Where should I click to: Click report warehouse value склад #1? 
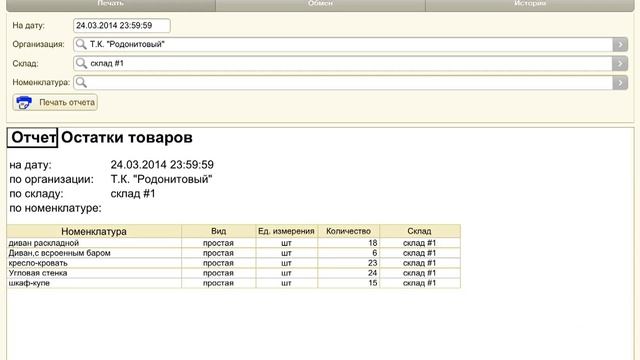133,193
